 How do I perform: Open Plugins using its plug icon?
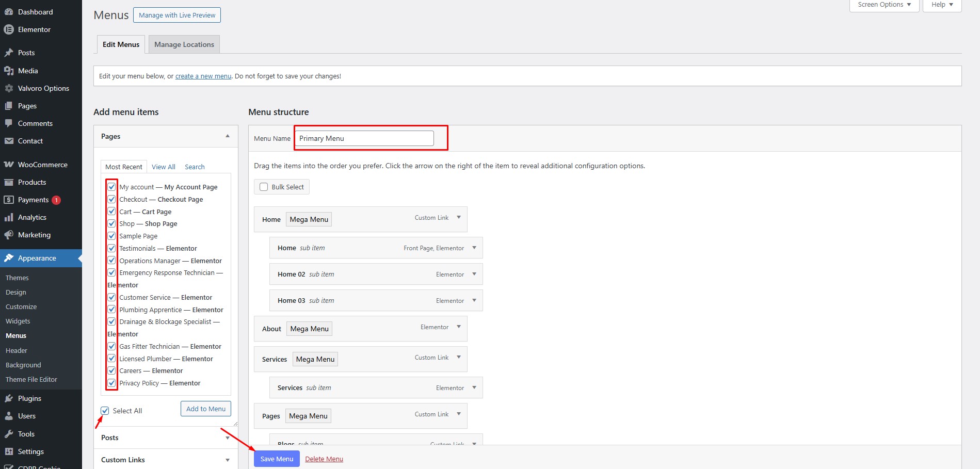9,398
